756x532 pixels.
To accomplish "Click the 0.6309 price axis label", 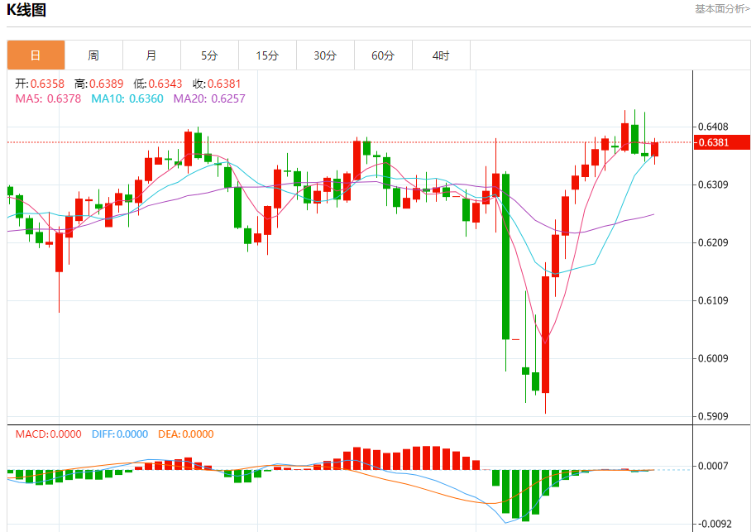I will click(x=713, y=185).
